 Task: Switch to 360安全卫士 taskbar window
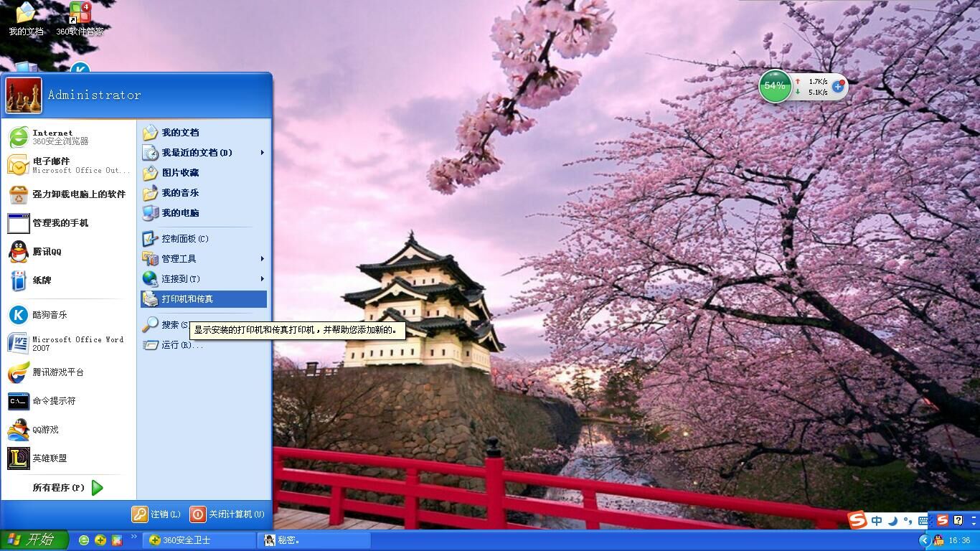[x=199, y=540]
